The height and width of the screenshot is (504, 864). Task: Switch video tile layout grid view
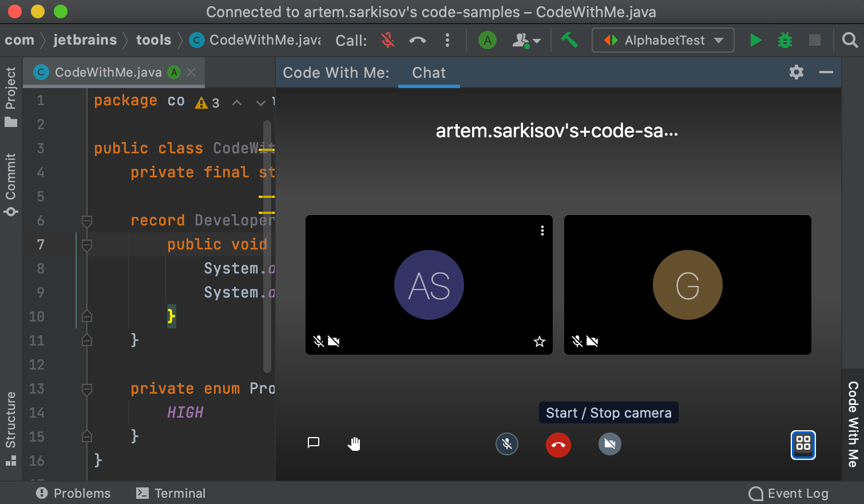[x=803, y=445]
